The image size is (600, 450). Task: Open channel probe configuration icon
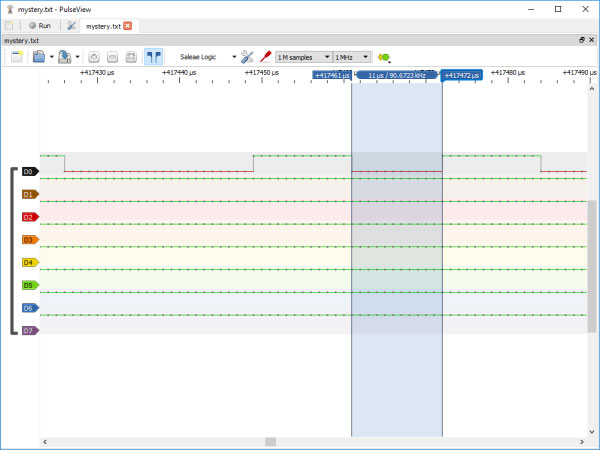pyautogui.click(x=265, y=57)
